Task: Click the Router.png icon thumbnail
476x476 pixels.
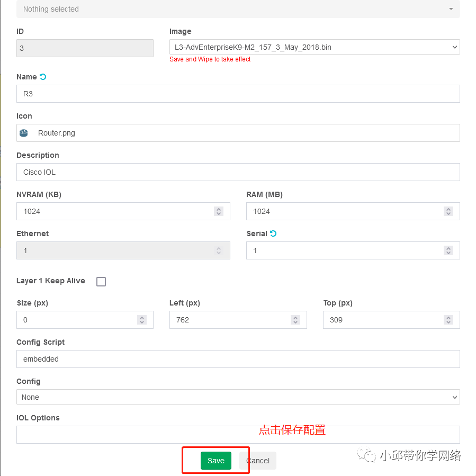Action: pos(23,132)
